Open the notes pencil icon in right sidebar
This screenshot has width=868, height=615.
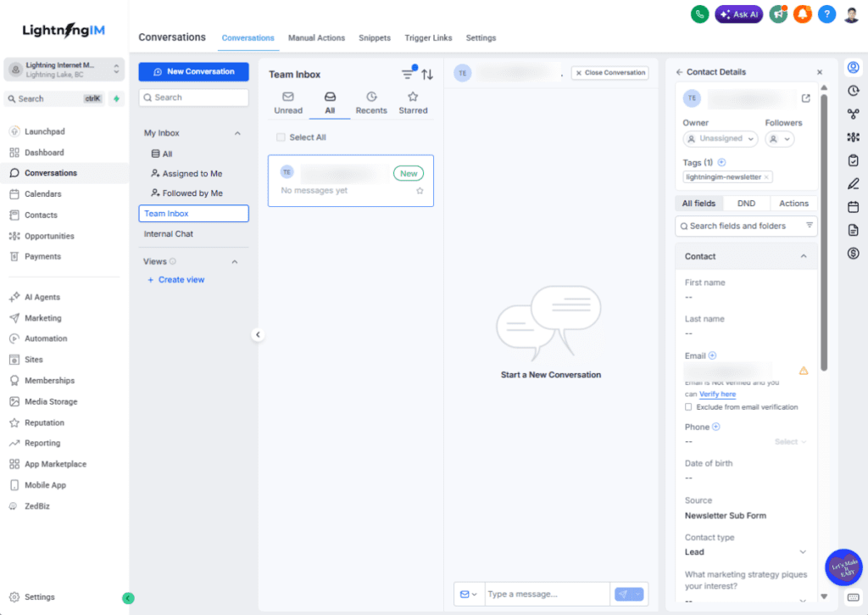[854, 182]
